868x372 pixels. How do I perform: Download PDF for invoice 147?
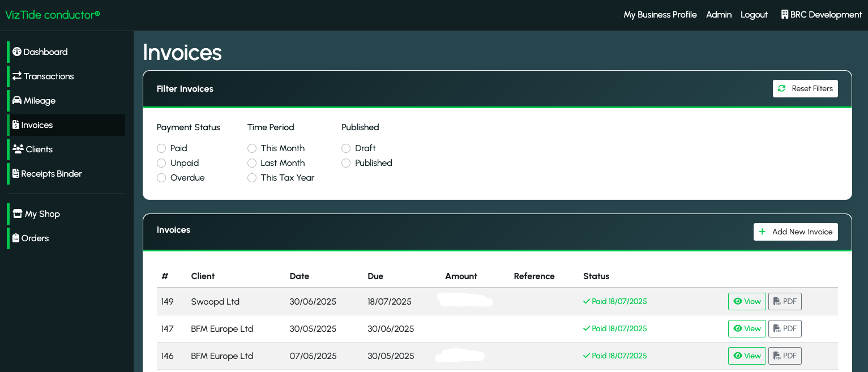(x=785, y=328)
